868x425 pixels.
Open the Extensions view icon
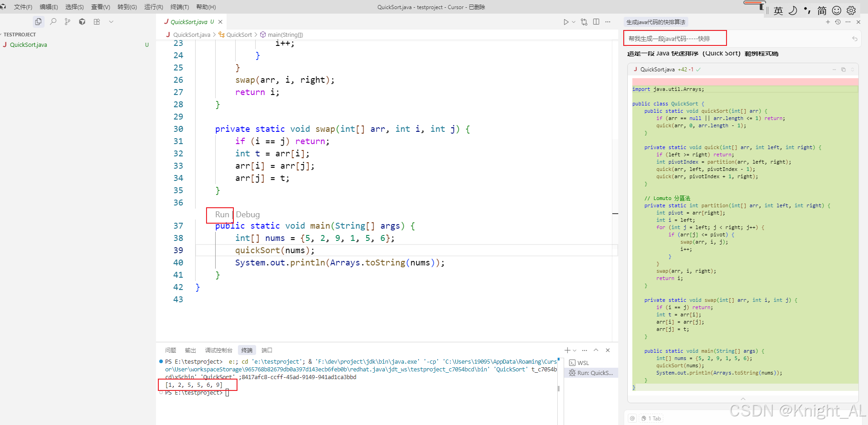pos(96,21)
